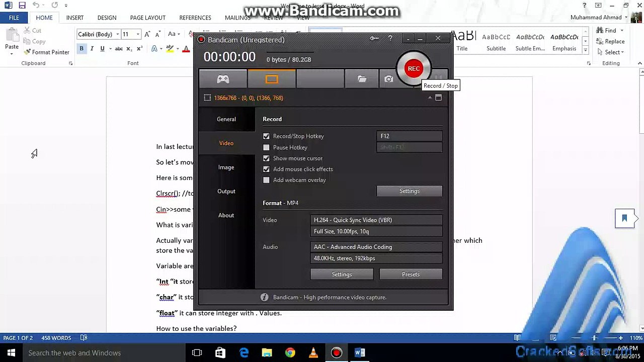
Task: Click the bookmark icon at document edge
Action: 624,218
